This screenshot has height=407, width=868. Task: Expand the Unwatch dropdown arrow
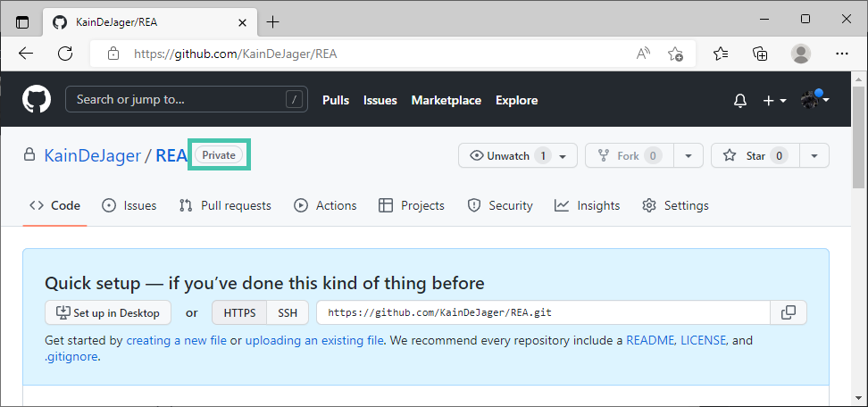click(563, 156)
